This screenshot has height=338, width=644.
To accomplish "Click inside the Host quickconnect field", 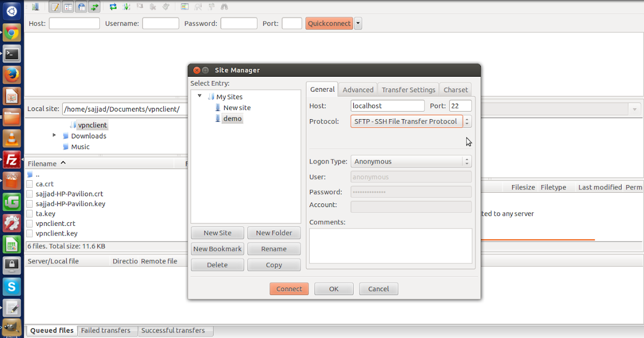I will pos(74,23).
